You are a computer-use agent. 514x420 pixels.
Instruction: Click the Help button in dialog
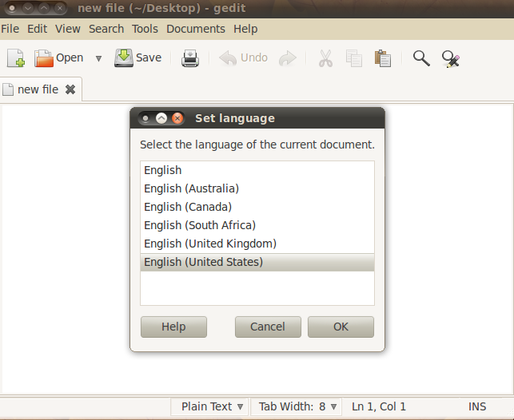173,327
